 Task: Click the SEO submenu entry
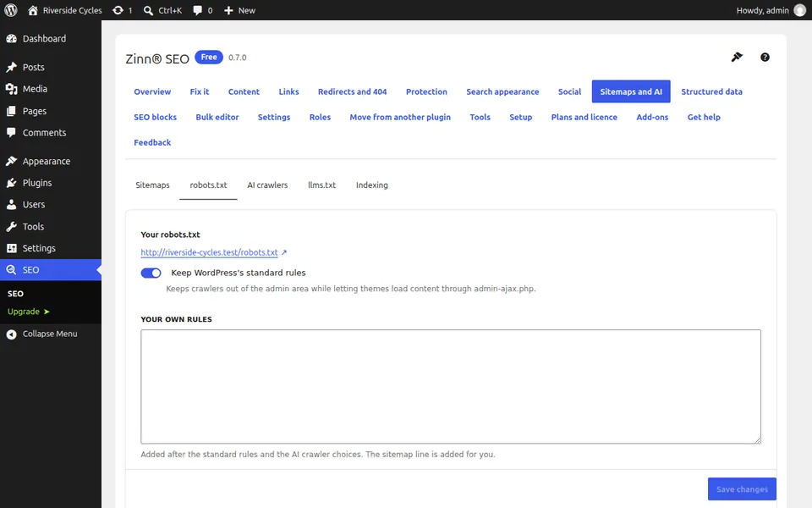tap(15, 294)
